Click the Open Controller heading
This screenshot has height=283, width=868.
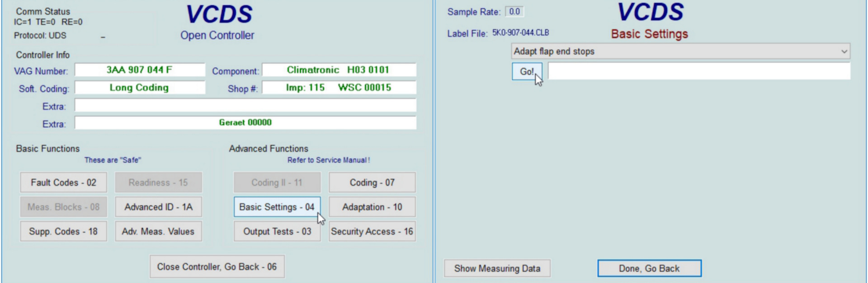(217, 35)
